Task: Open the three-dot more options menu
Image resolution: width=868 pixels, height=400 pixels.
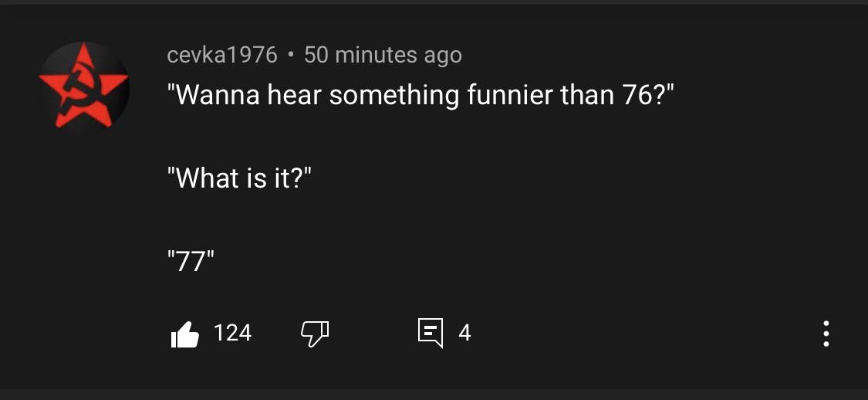Action: 826,334
